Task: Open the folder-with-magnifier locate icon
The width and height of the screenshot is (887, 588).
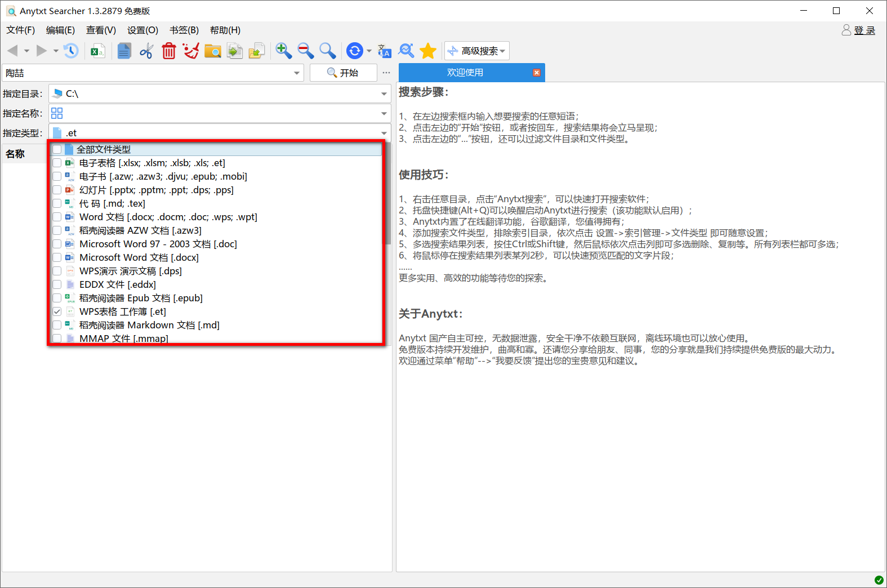Action: coord(213,51)
